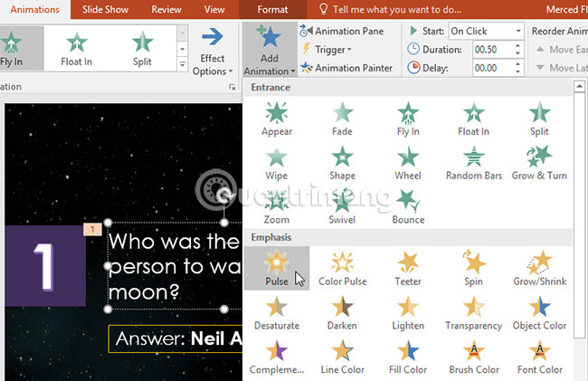Viewport: 588px width, 381px height.
Task: Apply the Pulse emphasis animation
Action: point(277,268)
